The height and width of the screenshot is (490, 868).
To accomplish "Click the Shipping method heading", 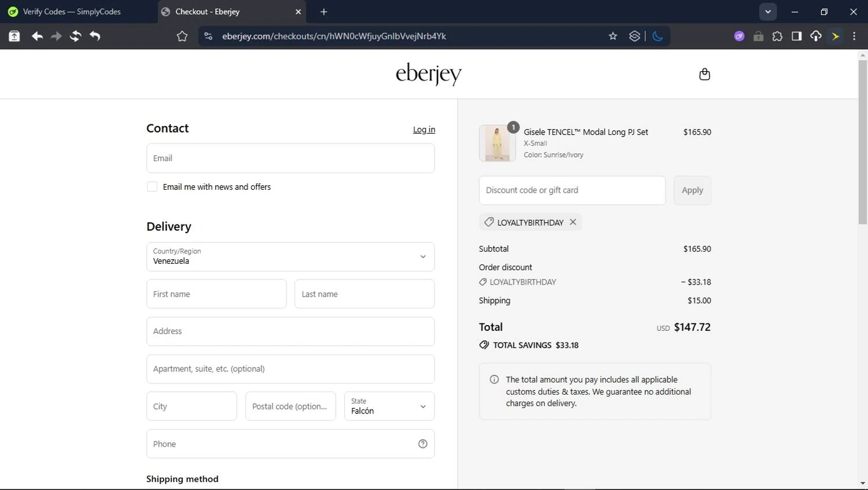I will click(x=182, y=479).
